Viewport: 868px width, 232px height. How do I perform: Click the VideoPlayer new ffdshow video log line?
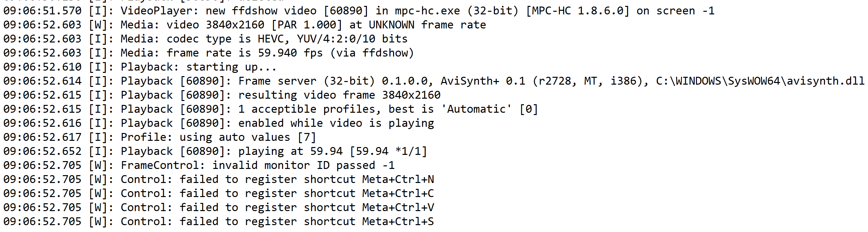(x=358, y=11)
